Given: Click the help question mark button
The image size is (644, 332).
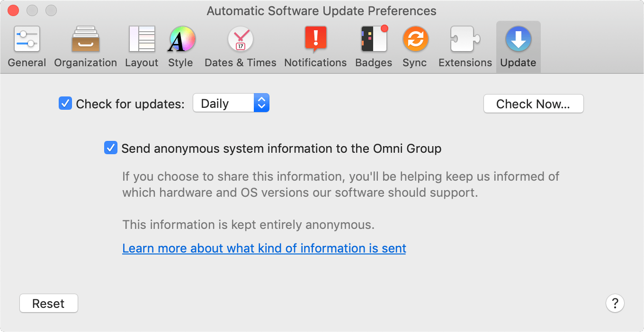Looking at the screenshot, I should tap(615, 303).
